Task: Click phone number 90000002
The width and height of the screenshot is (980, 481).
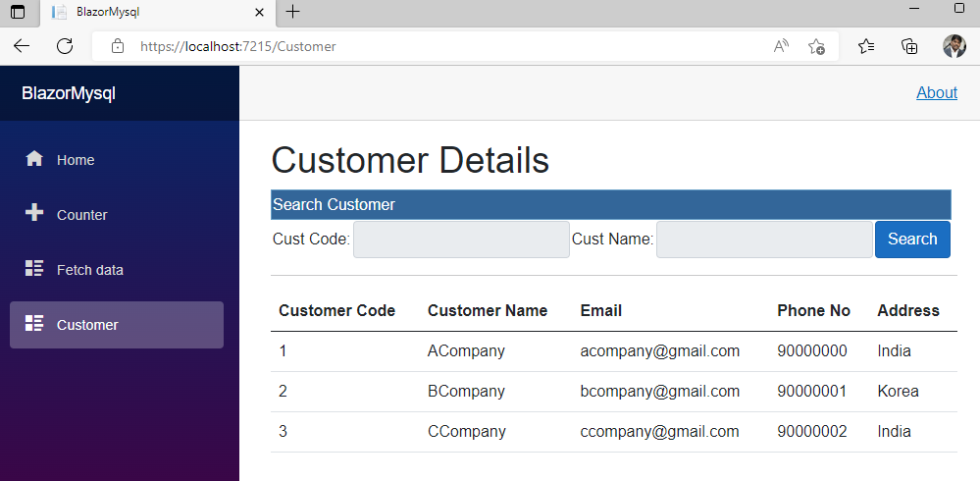Action: 812,432
